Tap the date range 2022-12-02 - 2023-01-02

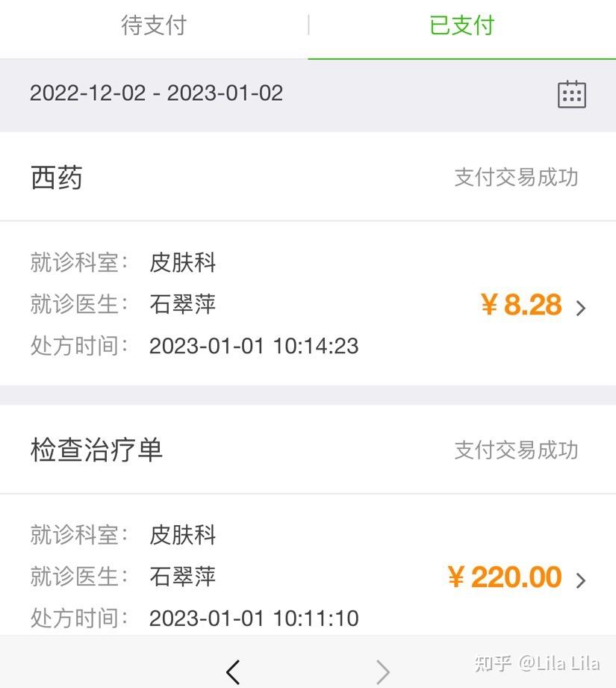pos(156,93)
